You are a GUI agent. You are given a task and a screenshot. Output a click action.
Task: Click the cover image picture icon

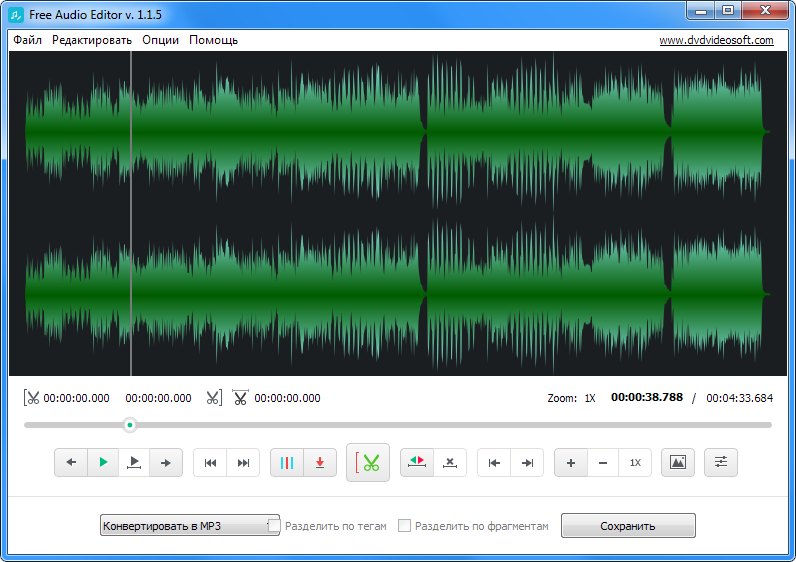678,462
